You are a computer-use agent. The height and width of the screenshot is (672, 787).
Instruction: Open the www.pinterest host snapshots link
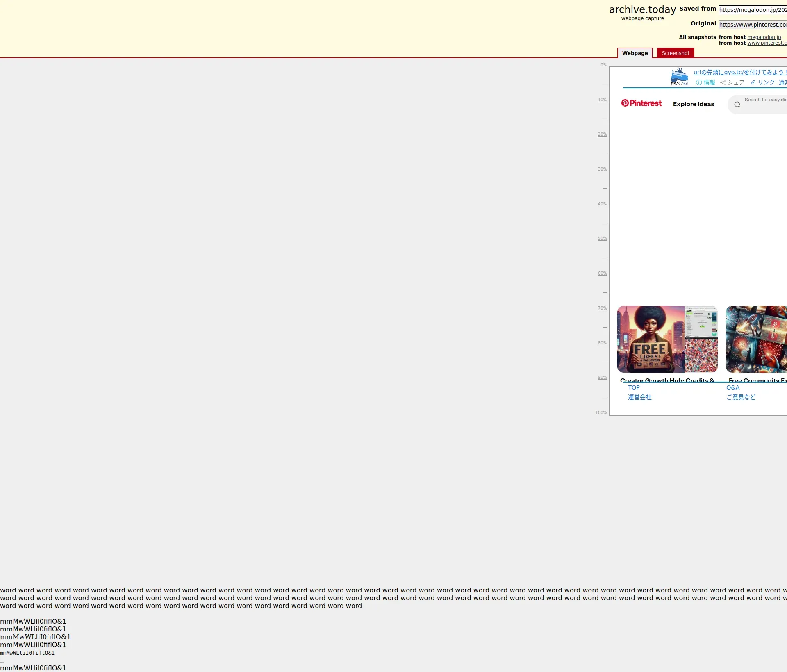(x=767, y=43)
